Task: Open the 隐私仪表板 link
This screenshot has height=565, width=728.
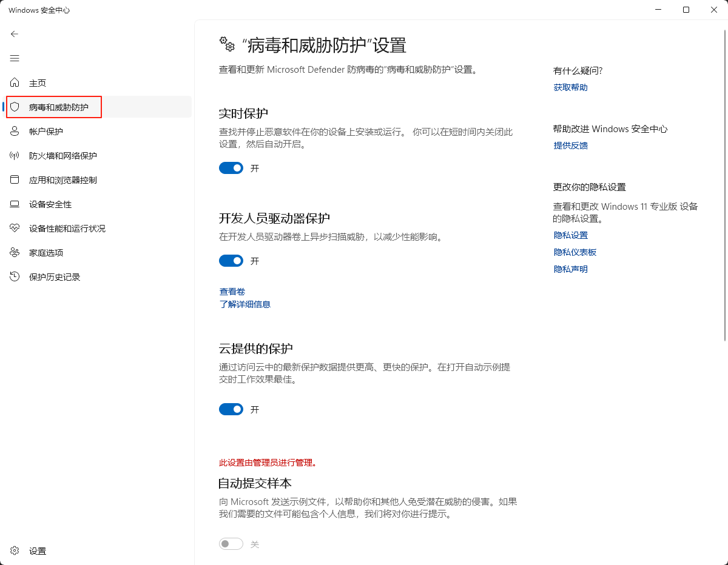Action: (575, 252)
